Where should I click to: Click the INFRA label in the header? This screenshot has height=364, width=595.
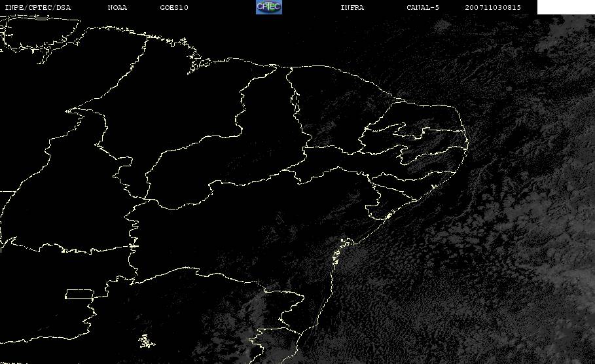pos(352,8)
